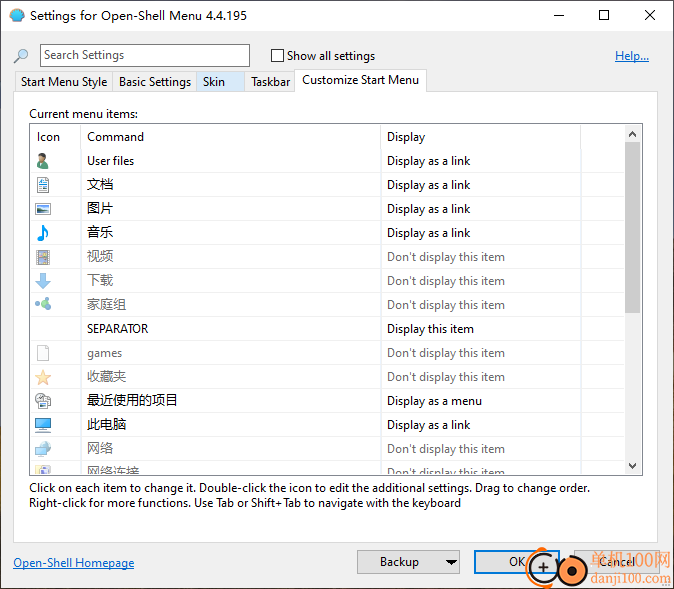Open Display option for SEPARATOR row
Screen dimensions: 674x589
[430, 329]
